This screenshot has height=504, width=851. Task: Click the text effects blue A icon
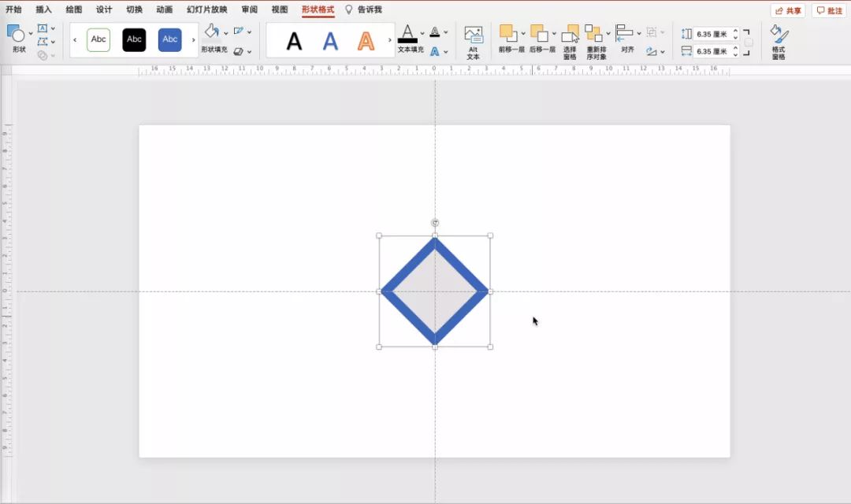pos(435,51)
